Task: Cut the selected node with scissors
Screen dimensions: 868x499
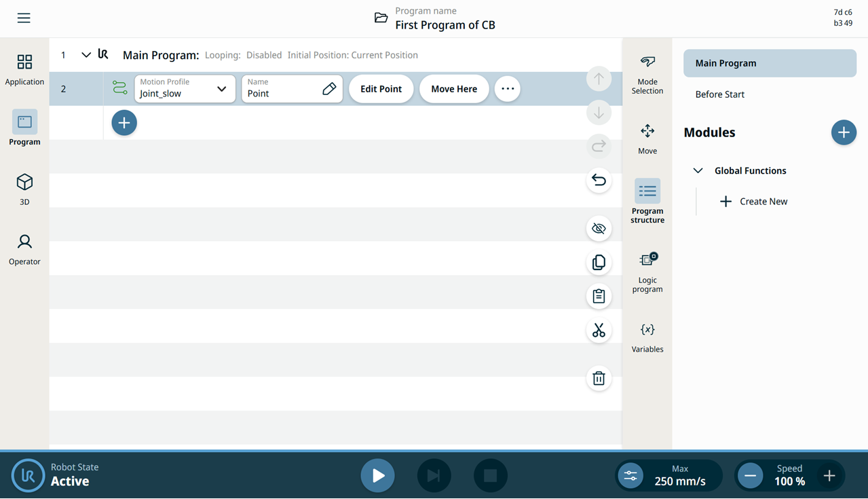Action: coord(599,330)
